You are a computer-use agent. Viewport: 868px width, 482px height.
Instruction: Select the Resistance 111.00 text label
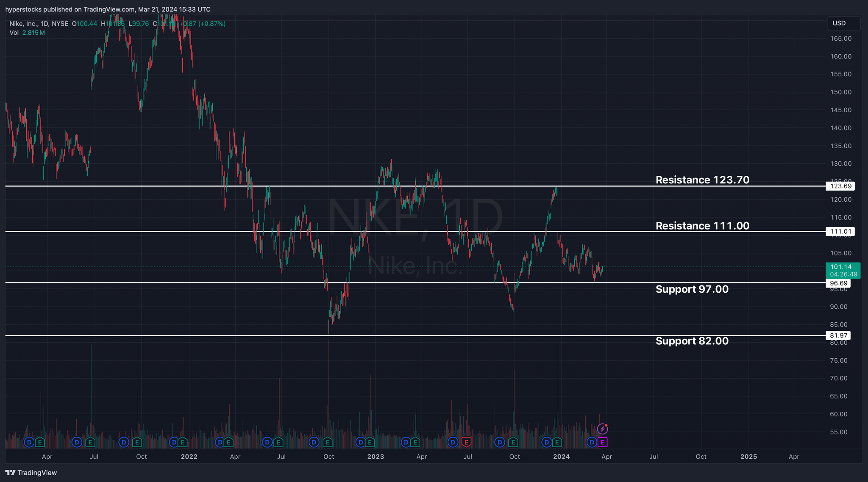702,226
